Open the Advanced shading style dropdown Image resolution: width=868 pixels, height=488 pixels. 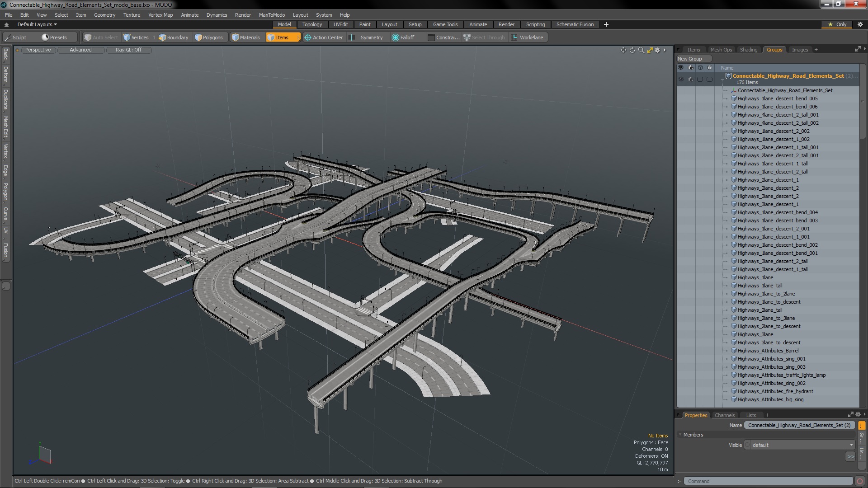click(80, 50)
